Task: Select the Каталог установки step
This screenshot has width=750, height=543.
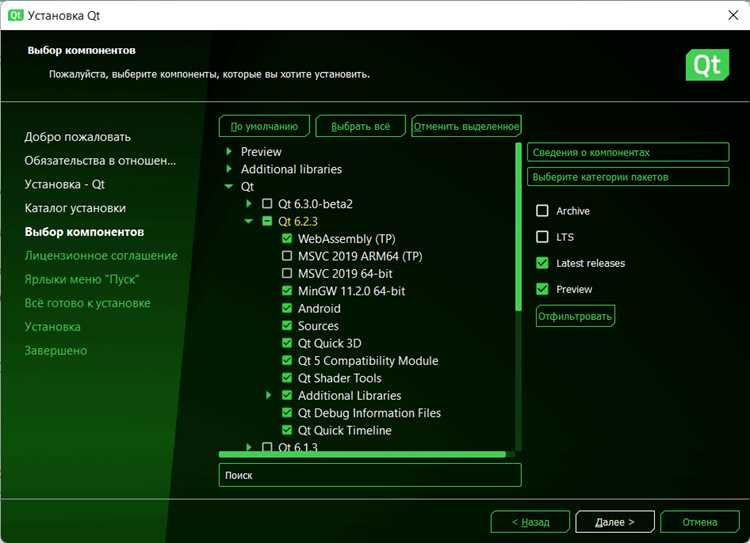Action: pyautogui.click(x=75, y=208)
